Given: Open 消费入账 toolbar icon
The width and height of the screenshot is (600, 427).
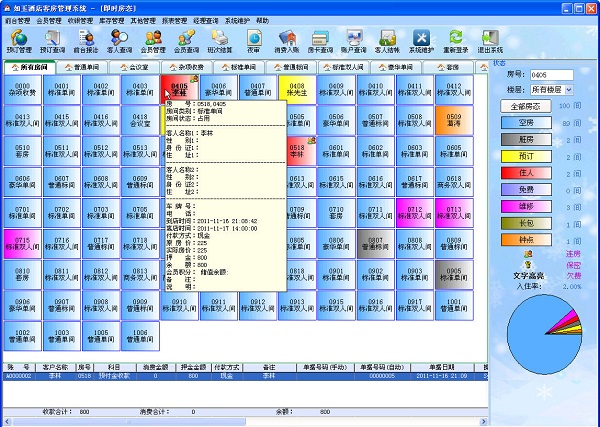Looking at the screenshot, I should point(287,41).
